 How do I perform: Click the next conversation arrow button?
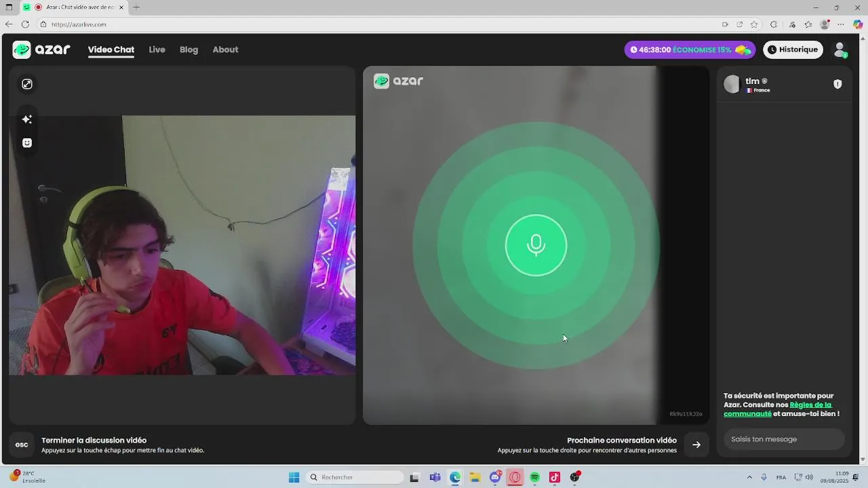696,445
